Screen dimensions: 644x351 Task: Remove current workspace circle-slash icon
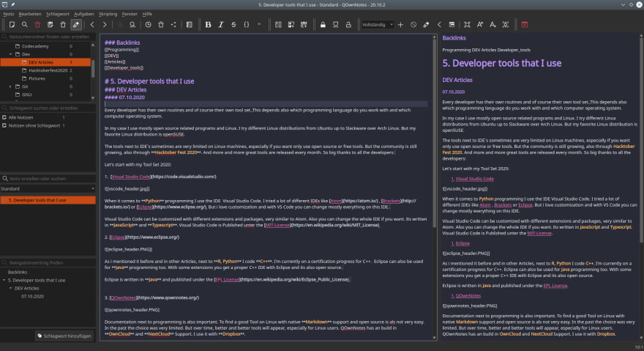tap(413, 25)
